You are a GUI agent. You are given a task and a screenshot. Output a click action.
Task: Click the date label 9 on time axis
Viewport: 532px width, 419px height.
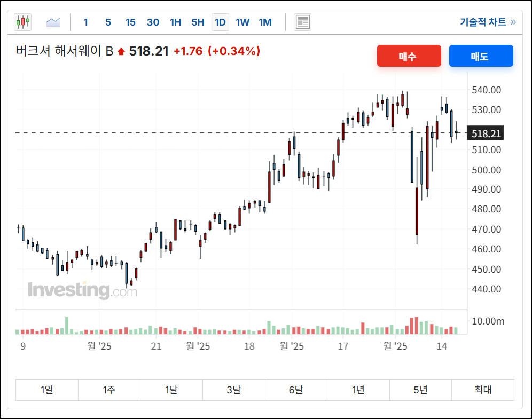23,346
